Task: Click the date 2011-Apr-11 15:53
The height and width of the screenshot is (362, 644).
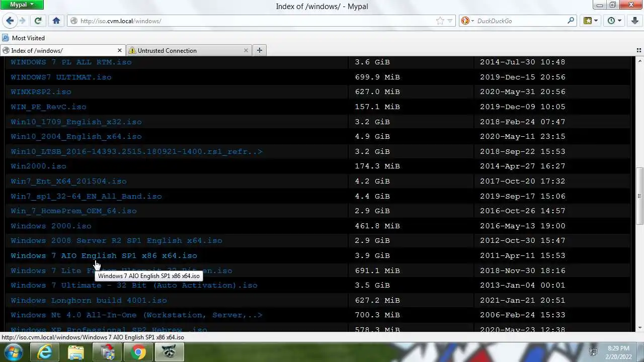Action: 523,255
